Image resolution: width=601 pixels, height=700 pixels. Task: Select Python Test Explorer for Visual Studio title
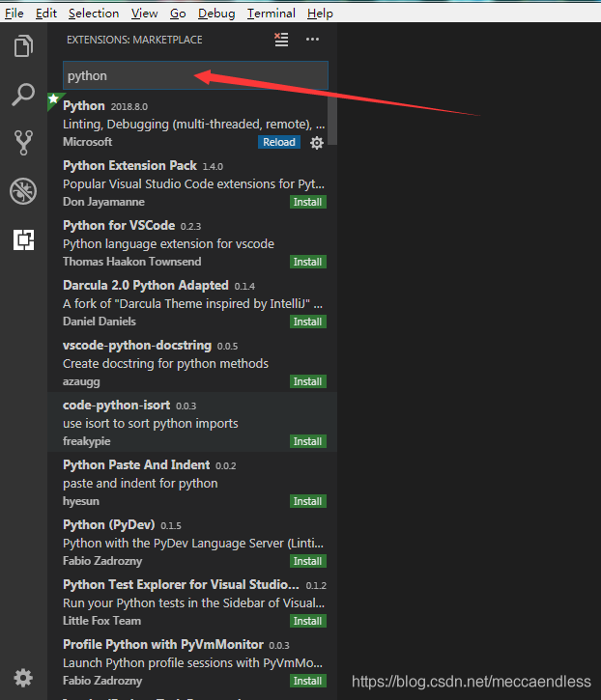(181, 584)
